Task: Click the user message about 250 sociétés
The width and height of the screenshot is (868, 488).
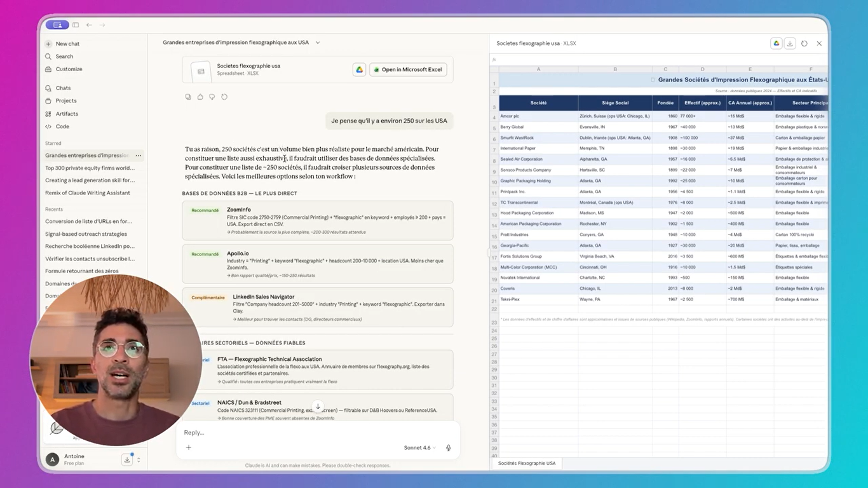Action: coord(389,121)
